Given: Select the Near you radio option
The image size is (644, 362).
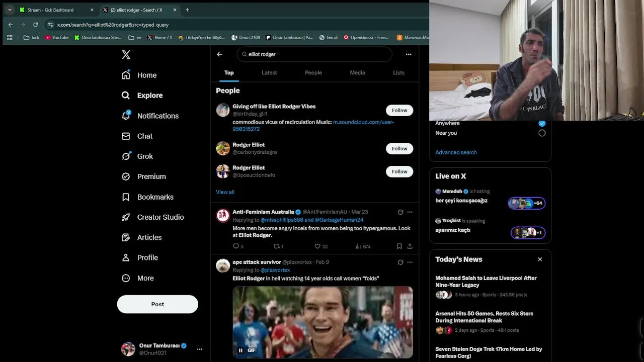Looking at the screenshot, I should pyautogui.click(x=542, y=133).
